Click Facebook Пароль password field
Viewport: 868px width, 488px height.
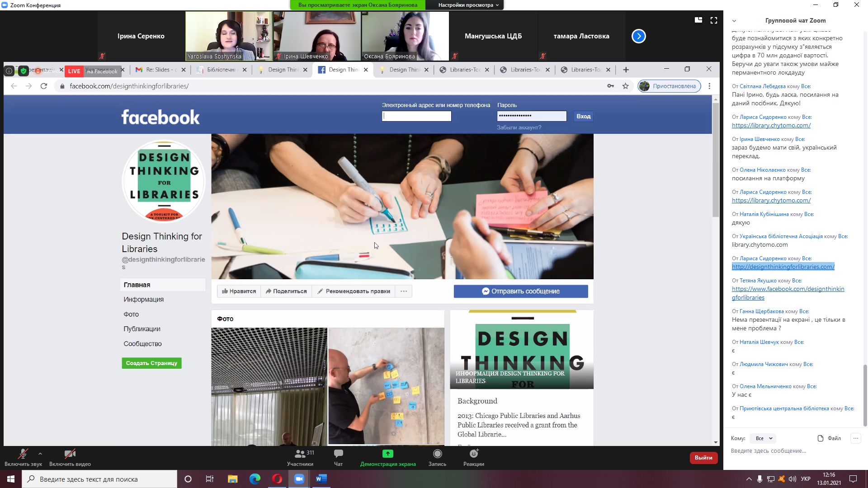click(x=532, y=116)
